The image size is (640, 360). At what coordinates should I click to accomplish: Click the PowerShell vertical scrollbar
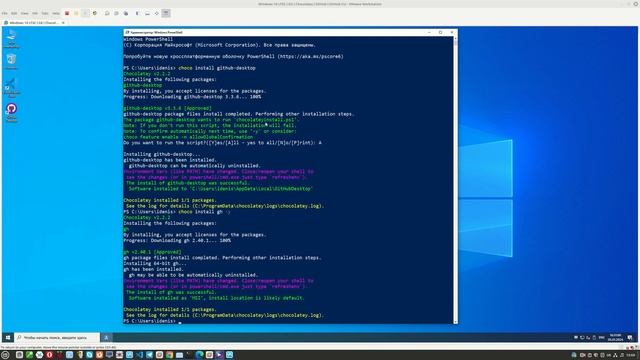(456, 180)
